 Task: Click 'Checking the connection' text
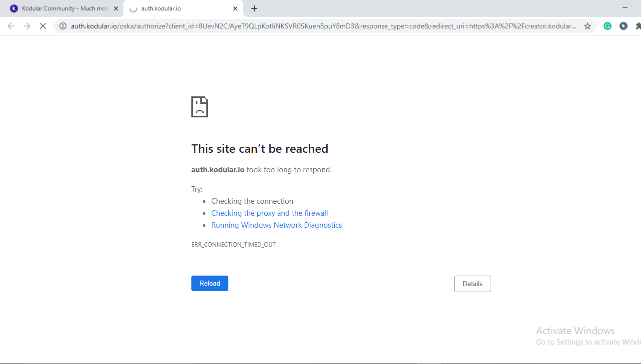click(252, 201)
